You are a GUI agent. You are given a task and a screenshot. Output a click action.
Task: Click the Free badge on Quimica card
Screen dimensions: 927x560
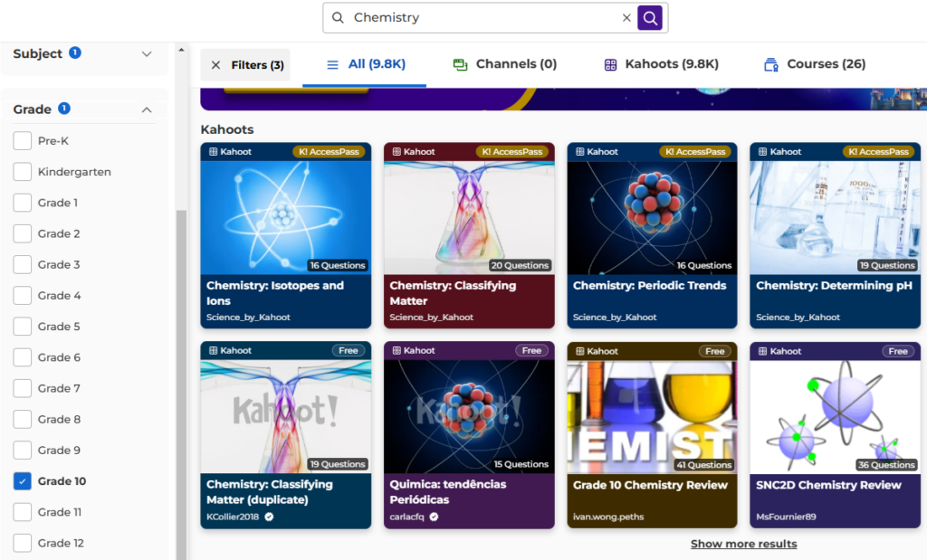[531, 351]
